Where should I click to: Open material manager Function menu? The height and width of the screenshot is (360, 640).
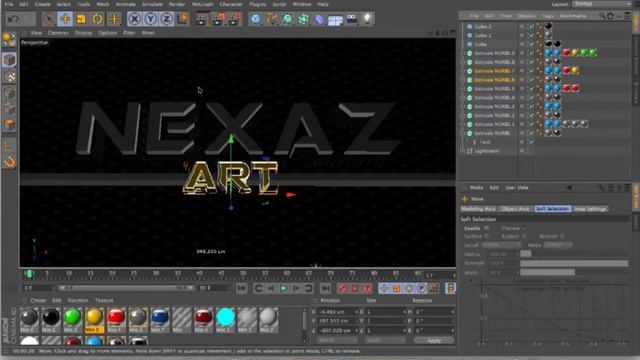pyautogui.click(x=78, y=300)
